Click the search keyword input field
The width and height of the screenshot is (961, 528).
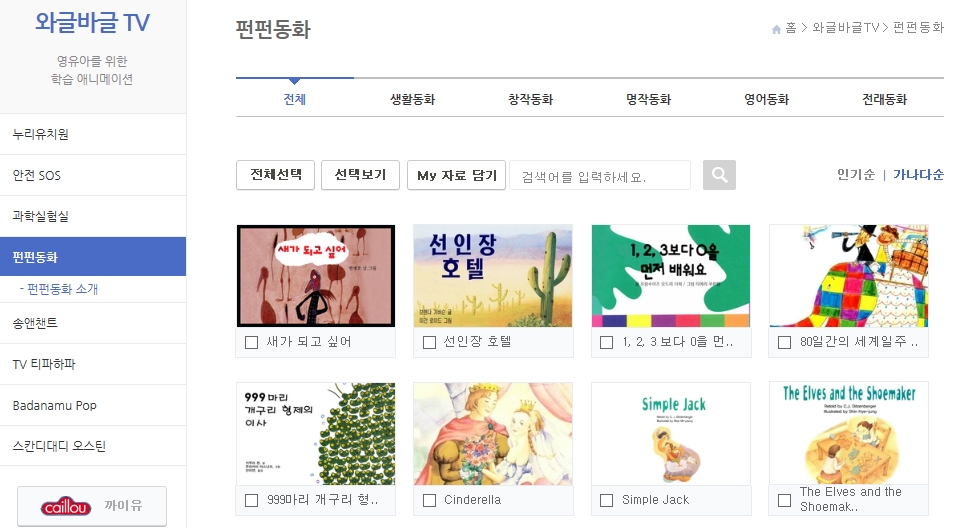point(600,176)
